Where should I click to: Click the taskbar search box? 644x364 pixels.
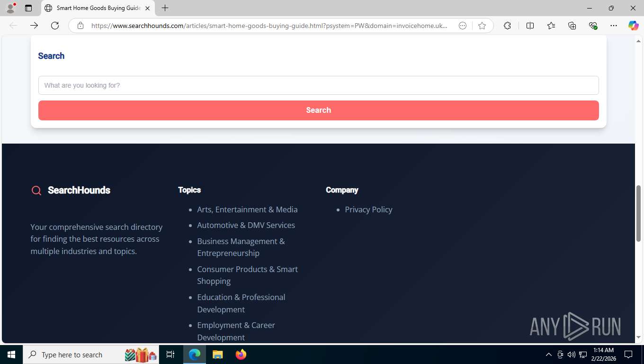click(91, 355)
